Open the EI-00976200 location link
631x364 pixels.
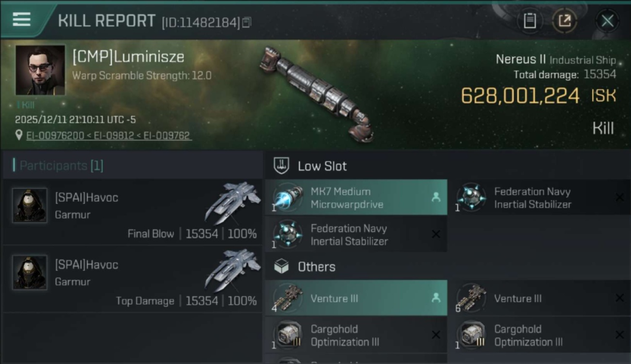[x=55, y=136]
